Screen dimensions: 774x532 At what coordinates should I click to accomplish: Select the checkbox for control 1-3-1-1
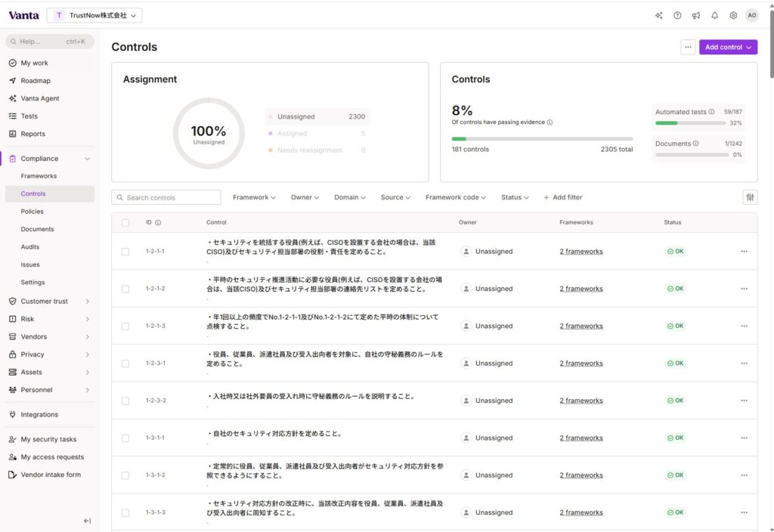point(125,438)
